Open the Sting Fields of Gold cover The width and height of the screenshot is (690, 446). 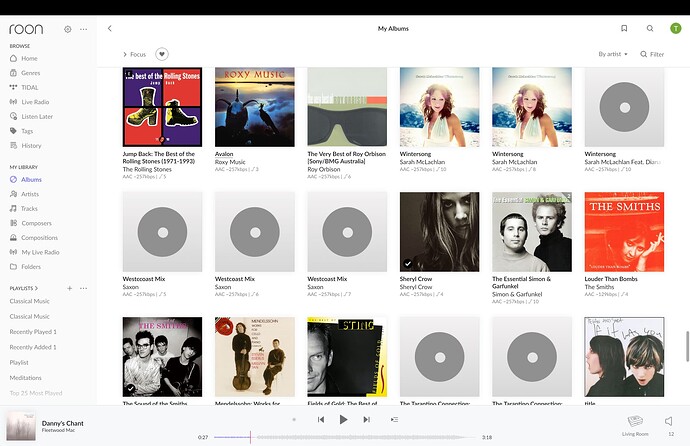[x=347, y=357]
